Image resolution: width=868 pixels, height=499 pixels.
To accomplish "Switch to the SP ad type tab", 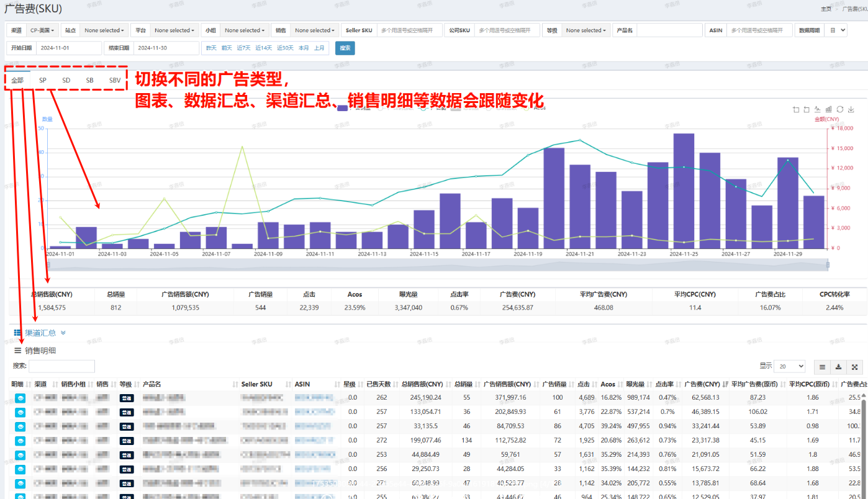I will 43,80.
